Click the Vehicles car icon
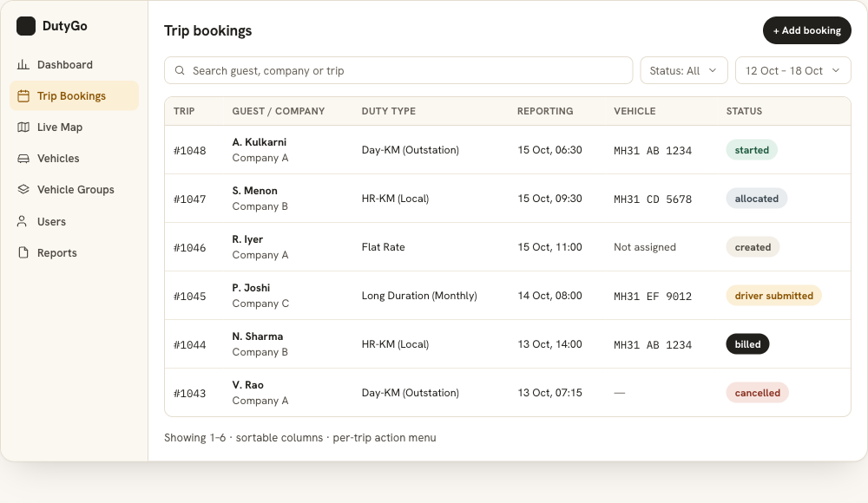The width and height of the screenshot is (868, 503). (x=23, y=158)
